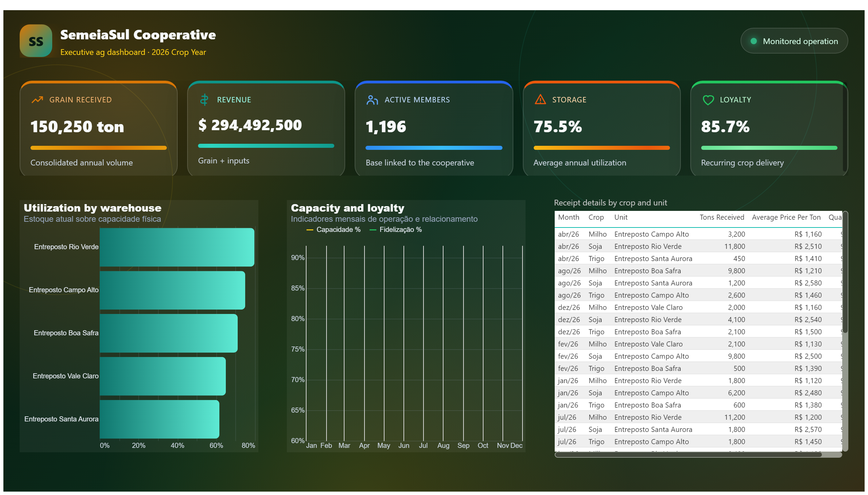Click the 6,200 tons cell for jan/26 Soja
Screen dimensions: 868x495
[x=736, y=393]
